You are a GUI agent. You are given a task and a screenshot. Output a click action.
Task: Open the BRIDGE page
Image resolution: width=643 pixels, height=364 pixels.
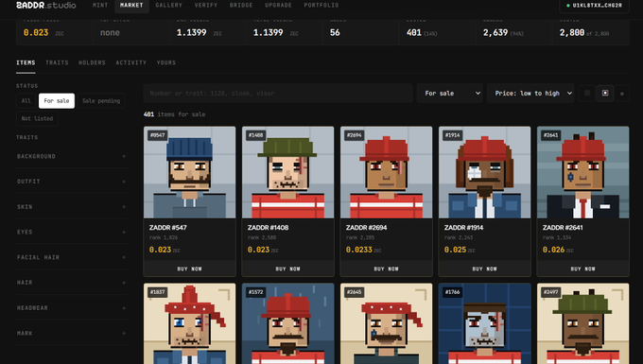point(241,6)
